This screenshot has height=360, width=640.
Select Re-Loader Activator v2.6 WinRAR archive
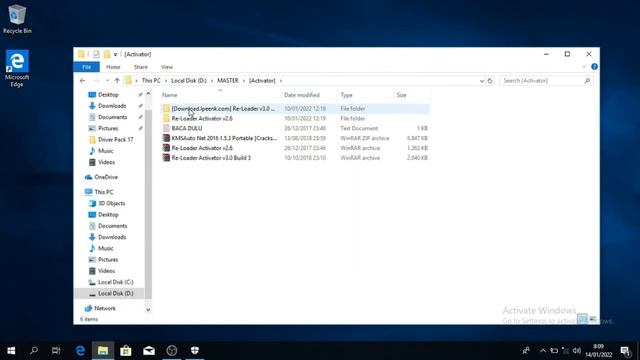[295, 148]
